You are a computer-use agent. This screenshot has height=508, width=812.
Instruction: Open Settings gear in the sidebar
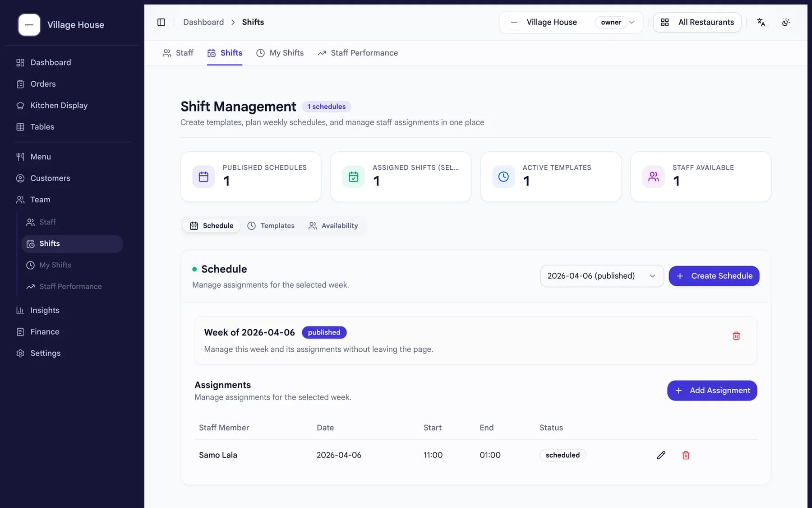click(45, 353)
